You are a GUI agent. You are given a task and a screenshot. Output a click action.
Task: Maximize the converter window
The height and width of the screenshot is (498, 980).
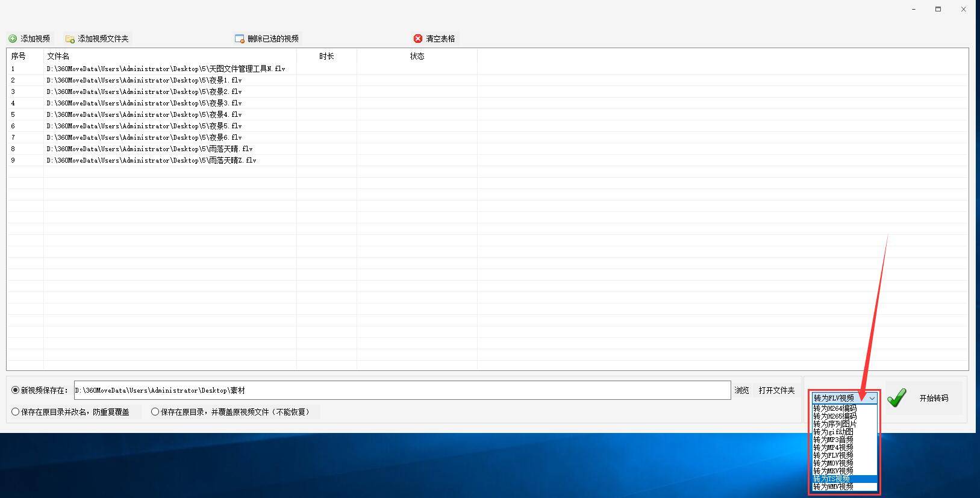click(x=938, y=9)
